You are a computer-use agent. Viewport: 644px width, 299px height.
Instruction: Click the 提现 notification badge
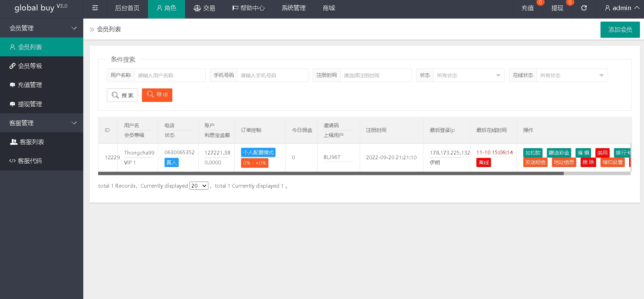coord(570,3)
